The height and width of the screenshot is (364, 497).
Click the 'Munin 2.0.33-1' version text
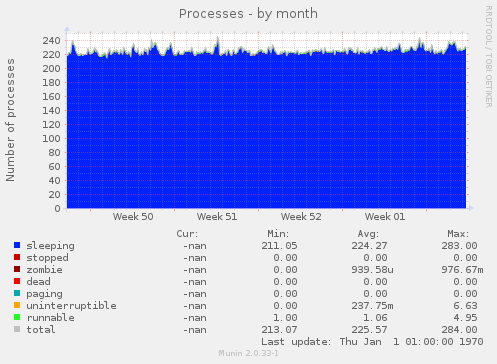248,353
